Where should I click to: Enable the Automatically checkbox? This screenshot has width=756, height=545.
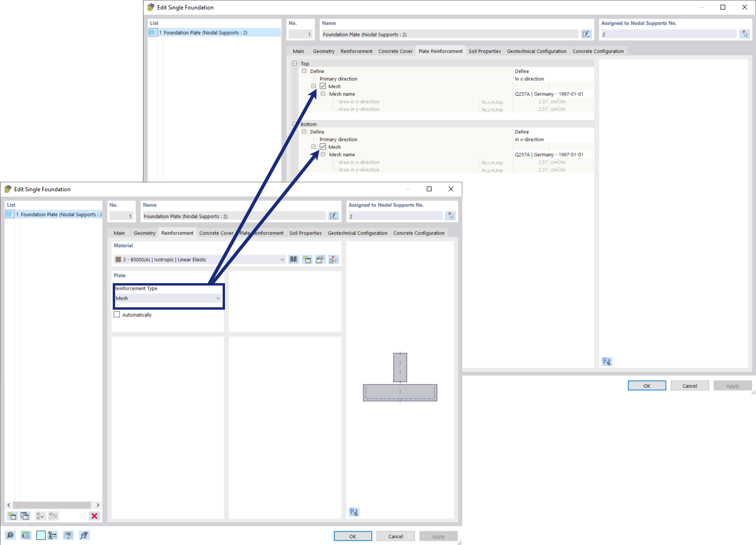coord(117,314)
